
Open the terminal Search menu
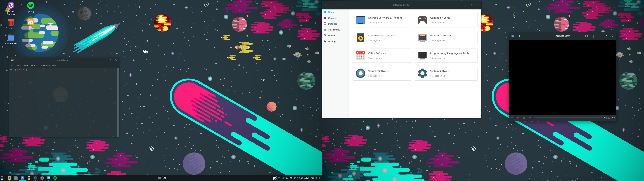tap(35, 66)
